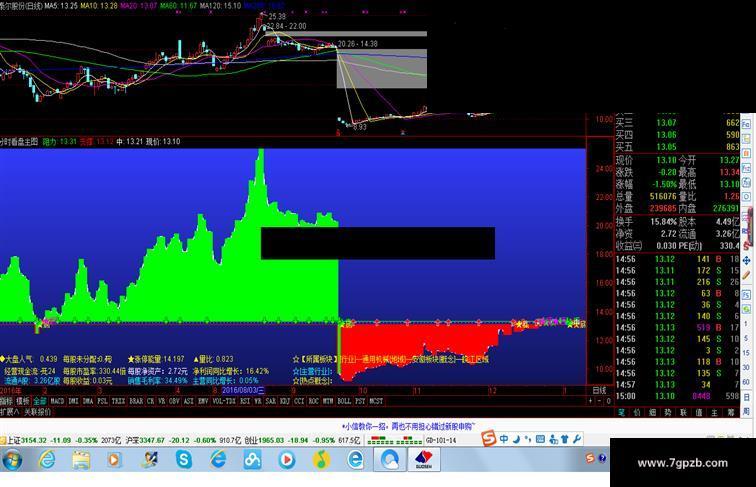Toggle Chinese input mode 中 icon

coord(504,439)
